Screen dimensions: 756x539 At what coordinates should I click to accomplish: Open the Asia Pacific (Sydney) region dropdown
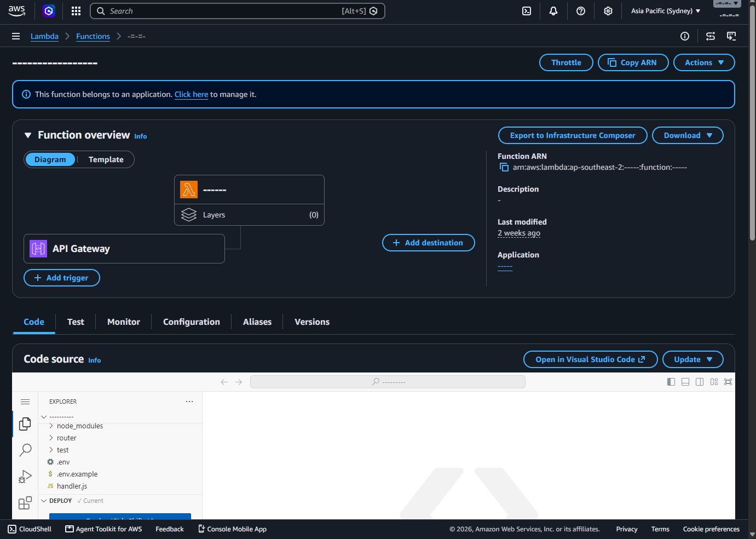click(x=665, y=11)
